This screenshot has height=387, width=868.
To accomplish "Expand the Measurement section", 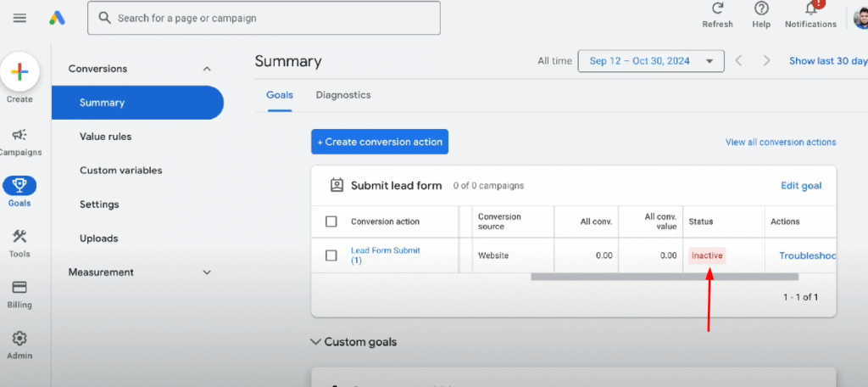I will 207,272.
